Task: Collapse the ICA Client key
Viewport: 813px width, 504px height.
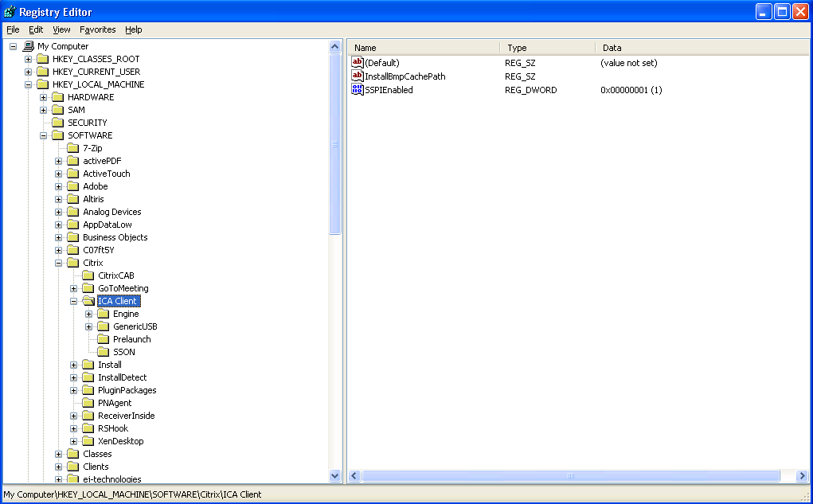Action: point(73,301)
